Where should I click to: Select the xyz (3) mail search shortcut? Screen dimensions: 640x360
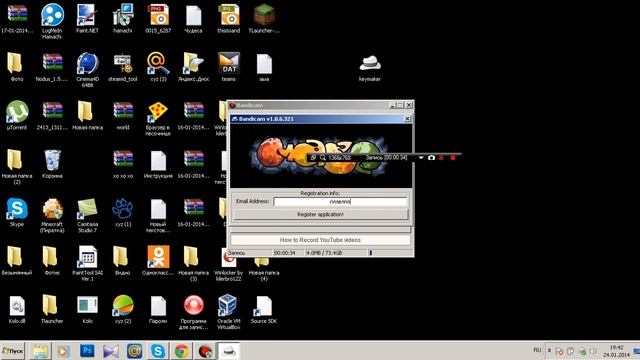coord(158,67)
